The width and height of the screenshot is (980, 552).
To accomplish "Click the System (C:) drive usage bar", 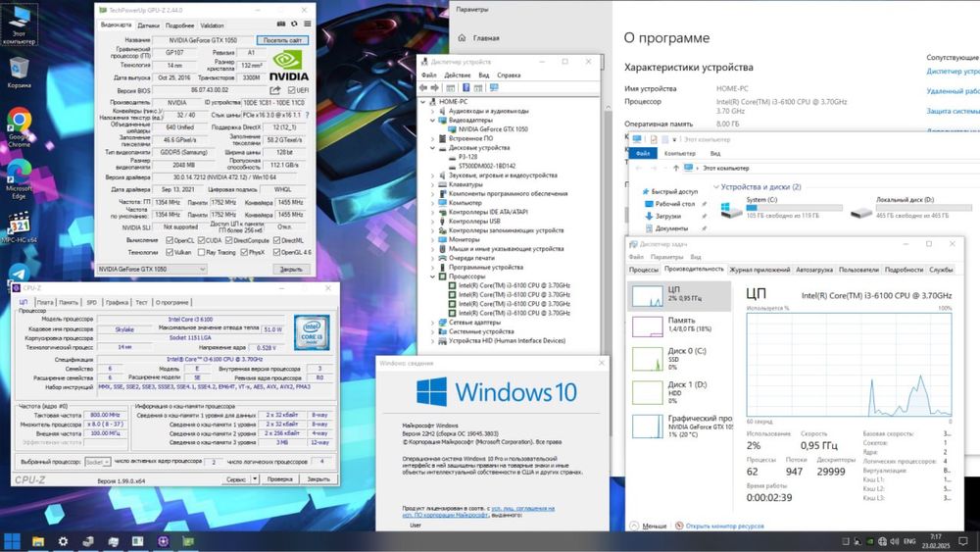I will point(794,208).
